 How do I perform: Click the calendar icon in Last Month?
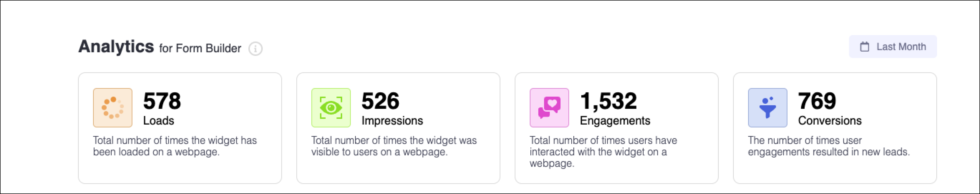(x=865, y=47)
